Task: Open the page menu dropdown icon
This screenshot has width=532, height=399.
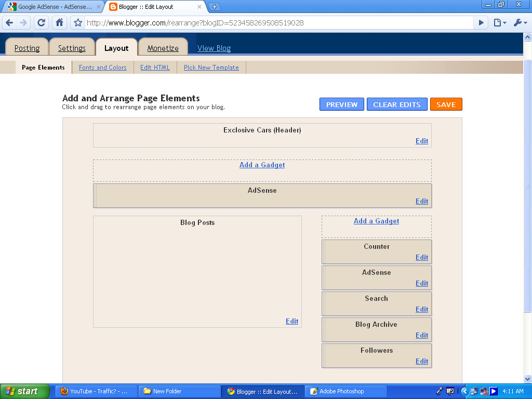Action: point(500,23)
